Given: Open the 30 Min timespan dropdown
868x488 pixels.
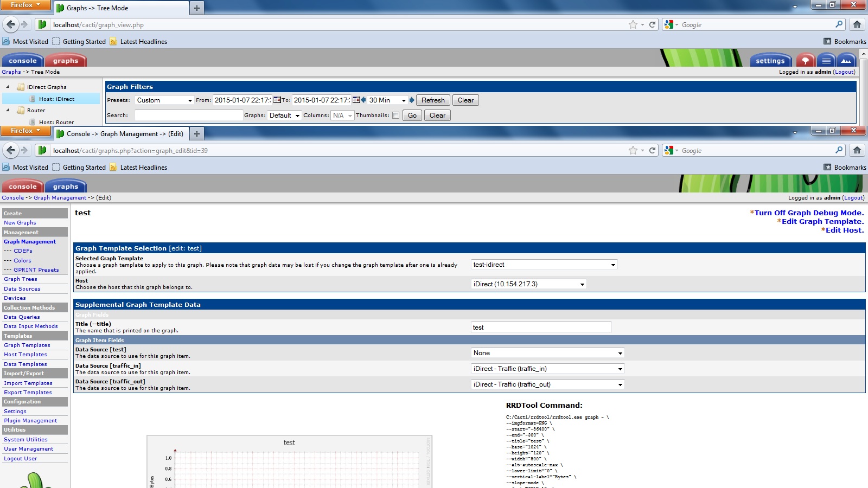Looking at the screenshot, I should click(387, 100).
